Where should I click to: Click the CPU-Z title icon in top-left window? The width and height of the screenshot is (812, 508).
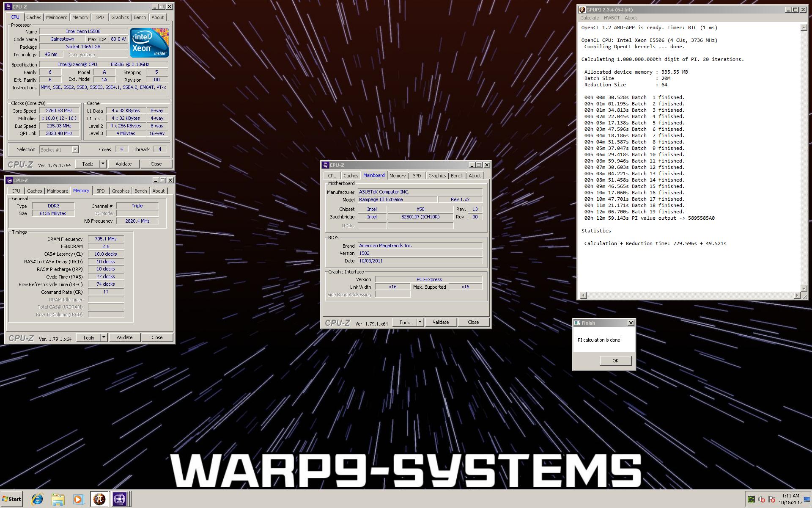8,7
